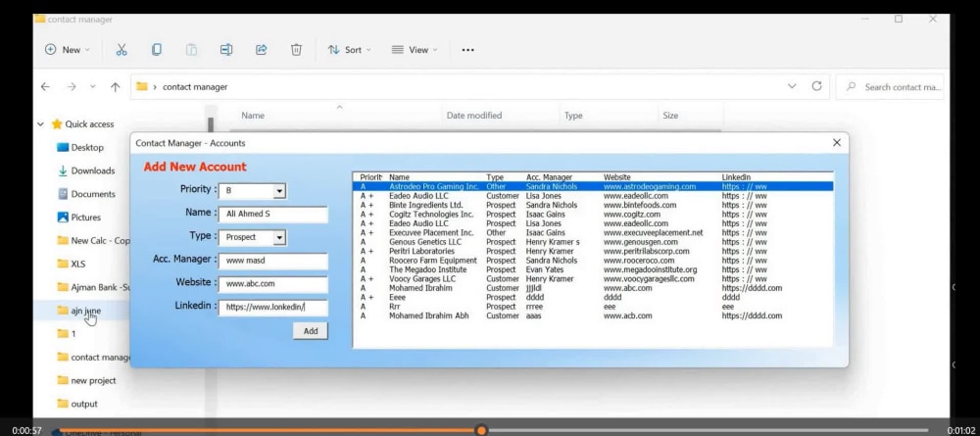Select the Mohamed Ibrahim Abh row
980x436 pixels.
pyautogui.click(x=593, y=316)
